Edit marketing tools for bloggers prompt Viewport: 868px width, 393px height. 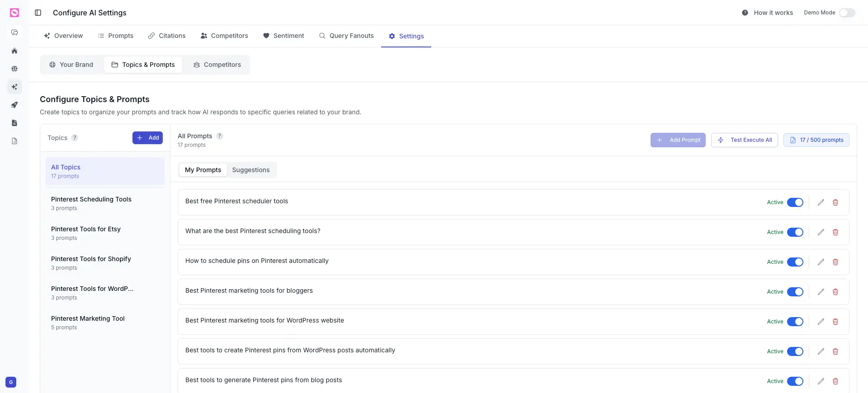[821, 292]
